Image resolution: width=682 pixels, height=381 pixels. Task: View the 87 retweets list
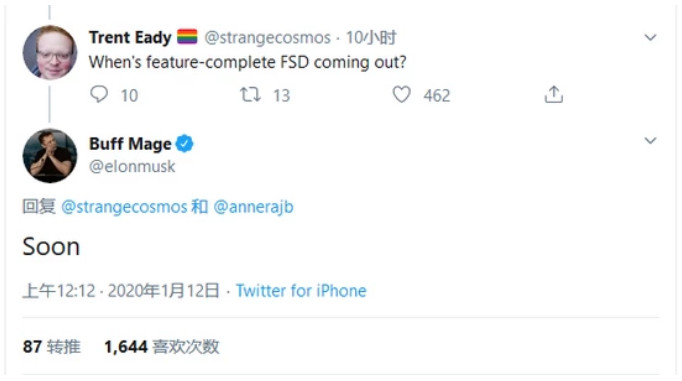coord(52,347)
